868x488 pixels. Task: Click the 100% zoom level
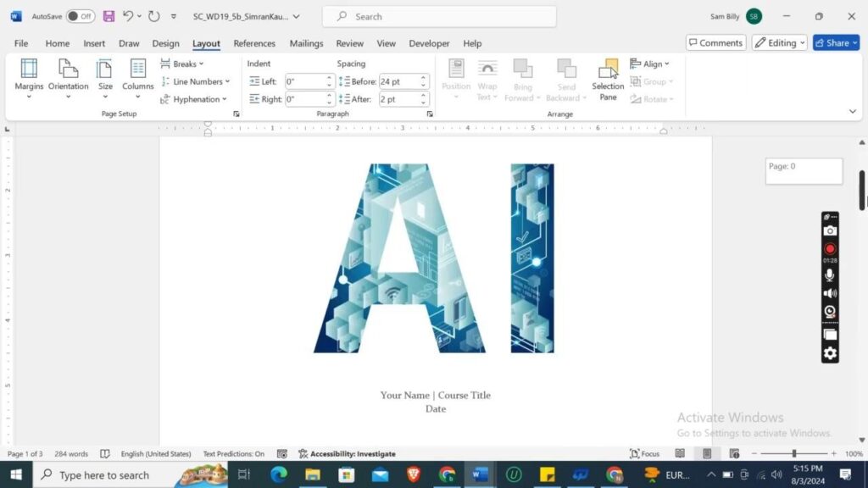pyautogui.click(x=854, y=454)
